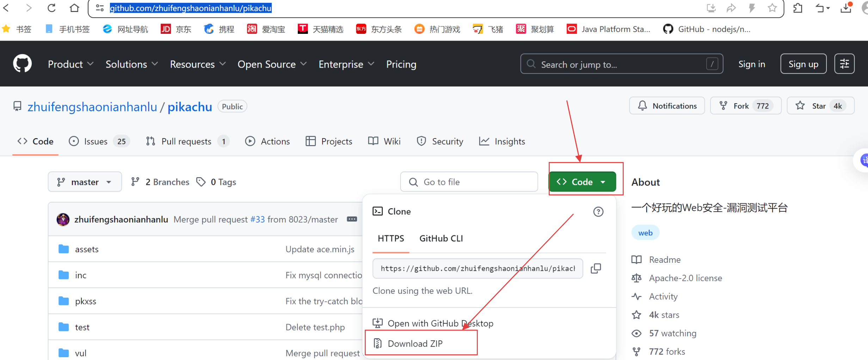This screenshot has width=868, height=360.
Task: Expand commit message ellipsis button
Action: (352, 219)
